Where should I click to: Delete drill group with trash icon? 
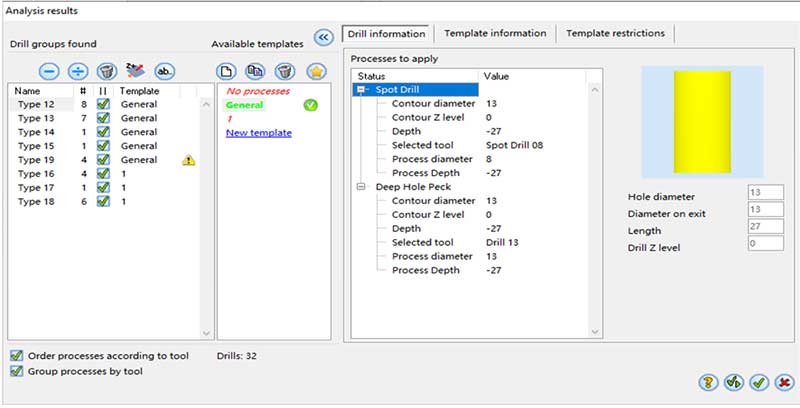(106, 71)
